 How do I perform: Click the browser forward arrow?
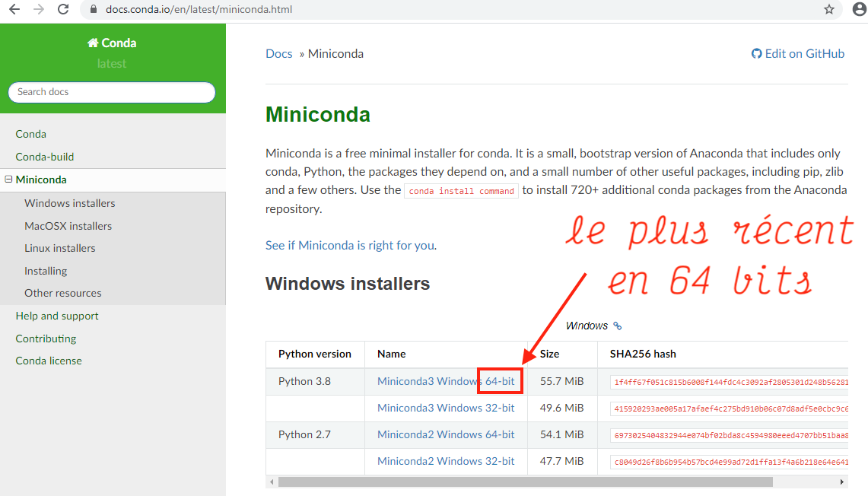[39, 9]
